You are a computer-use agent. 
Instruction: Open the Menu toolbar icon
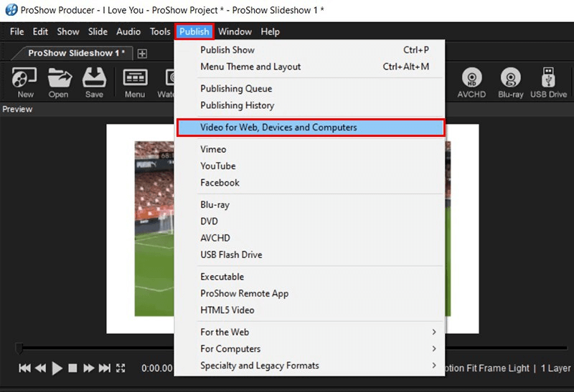[135, 82]
